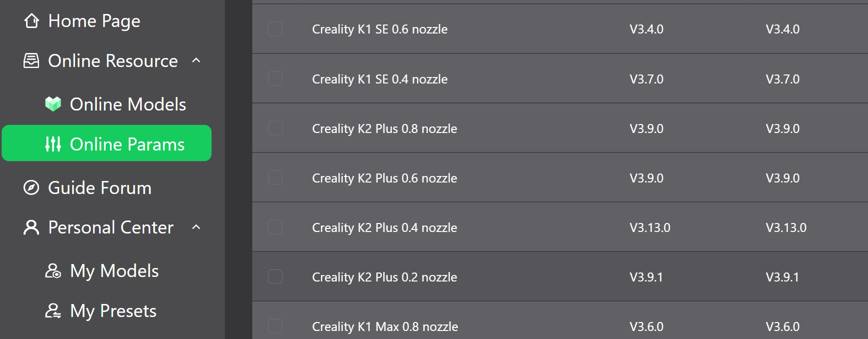Tick the checkbox for Creality K2 Plus 0.8 nozzle

[x=275, y=128]
